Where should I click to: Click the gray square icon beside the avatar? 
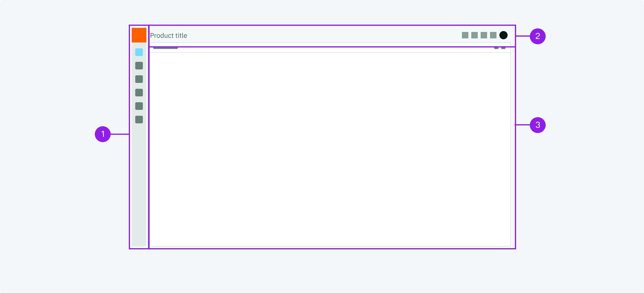point(493,35)
